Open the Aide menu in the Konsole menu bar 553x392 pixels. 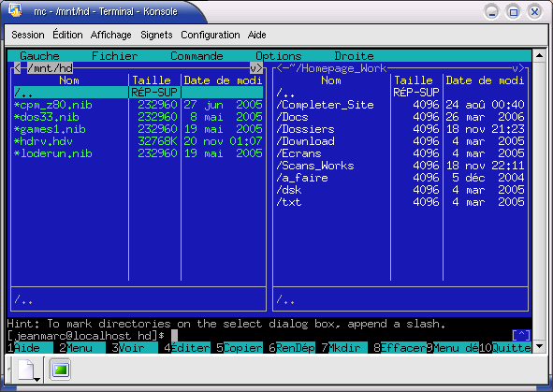(x=256, y=35)
